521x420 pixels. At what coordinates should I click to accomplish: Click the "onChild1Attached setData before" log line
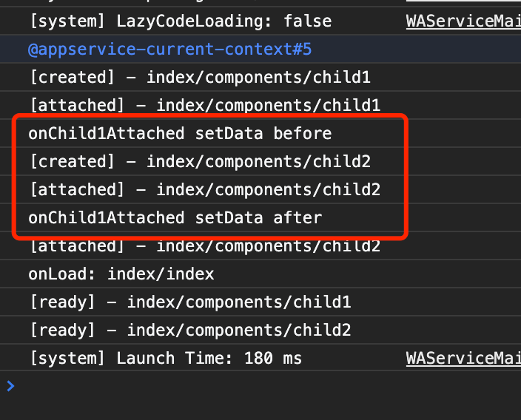click(180, 134)
